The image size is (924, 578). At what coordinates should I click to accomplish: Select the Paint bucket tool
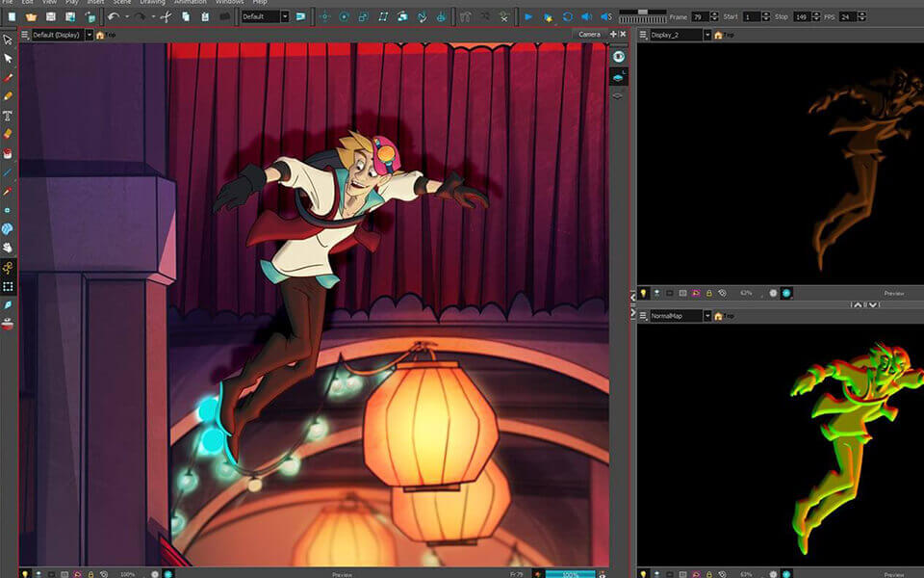[x=8, y=153]
